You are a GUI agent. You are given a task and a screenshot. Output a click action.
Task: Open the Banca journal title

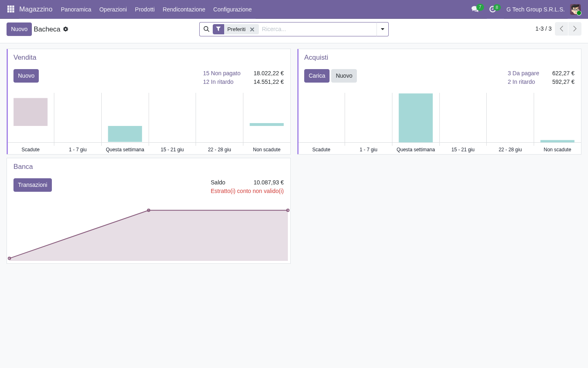click(23, 166)
